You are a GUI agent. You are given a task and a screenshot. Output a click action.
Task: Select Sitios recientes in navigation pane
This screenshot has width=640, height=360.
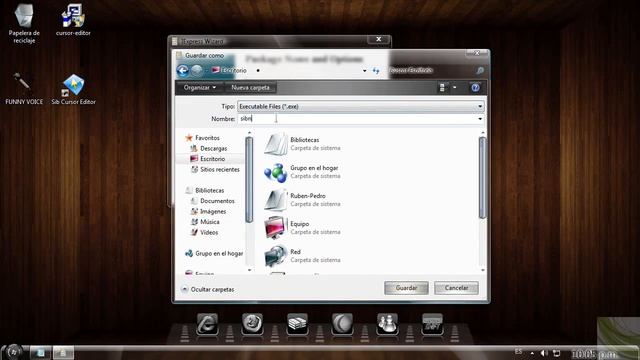220,169
